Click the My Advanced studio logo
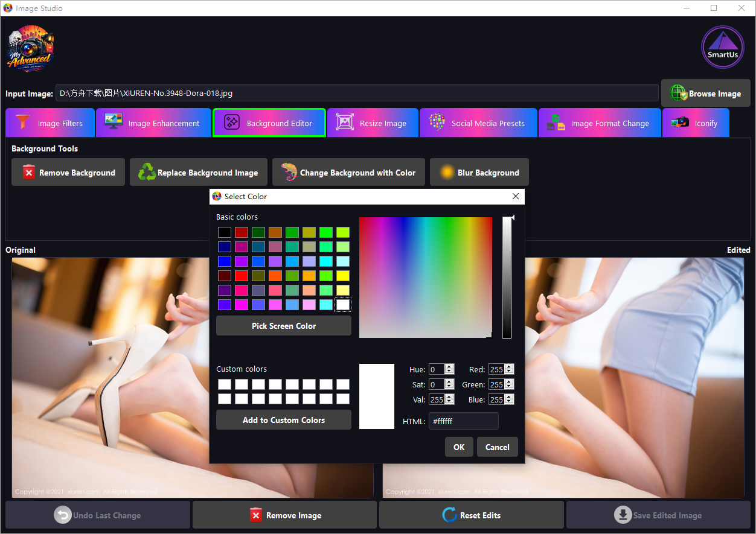 (30, 49)
